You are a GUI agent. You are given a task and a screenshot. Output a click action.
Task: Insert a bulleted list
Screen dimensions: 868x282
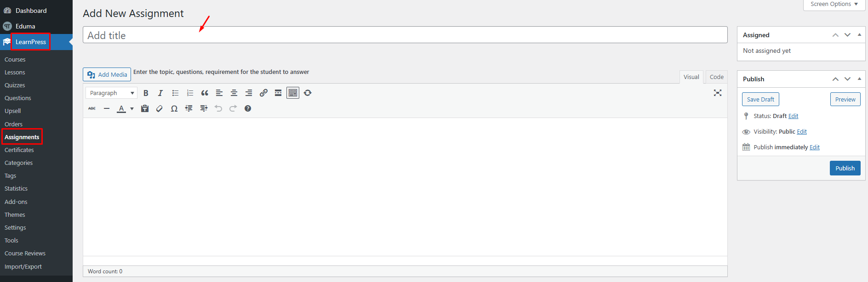[175, 93]
